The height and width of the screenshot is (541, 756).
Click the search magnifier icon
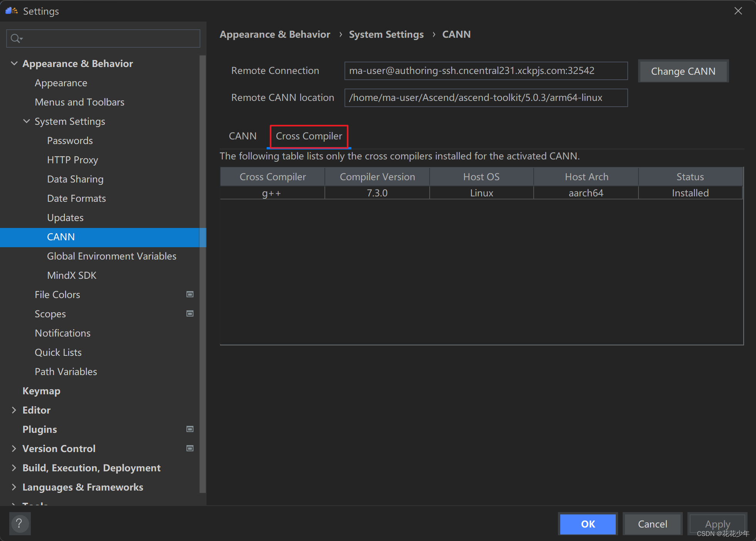tap(16, 39)
